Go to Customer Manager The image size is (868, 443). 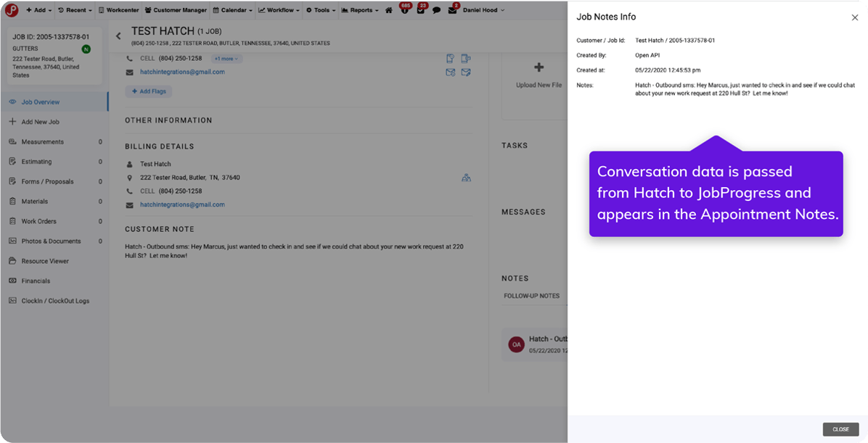tap(176, 10)
